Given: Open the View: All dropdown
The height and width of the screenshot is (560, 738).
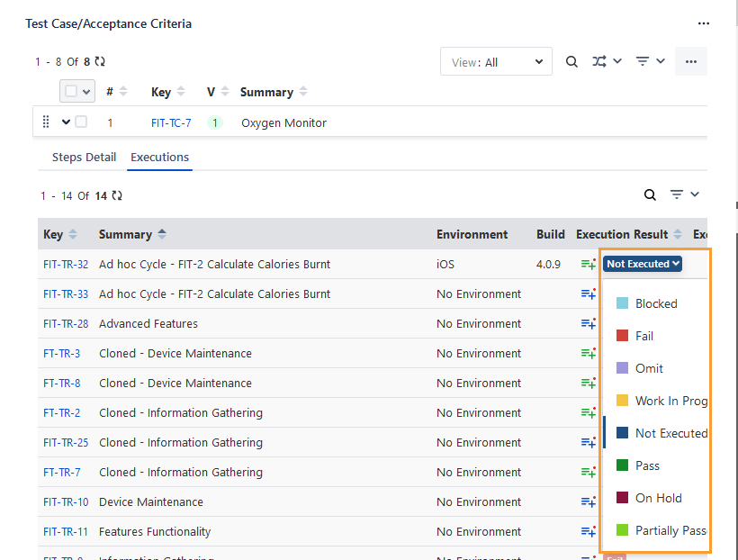Looking at the screenshot, I should click(x=496, y=61).
